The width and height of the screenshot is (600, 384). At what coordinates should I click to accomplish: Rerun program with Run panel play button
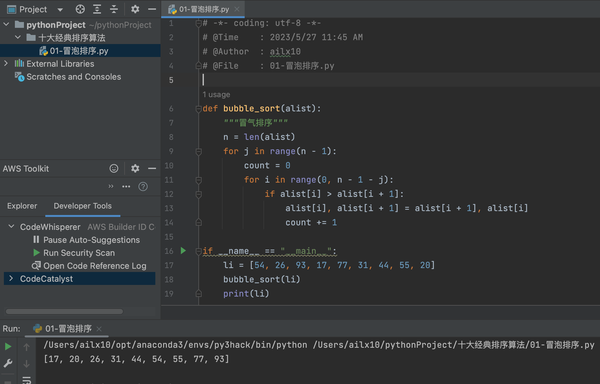click(8, 347)
